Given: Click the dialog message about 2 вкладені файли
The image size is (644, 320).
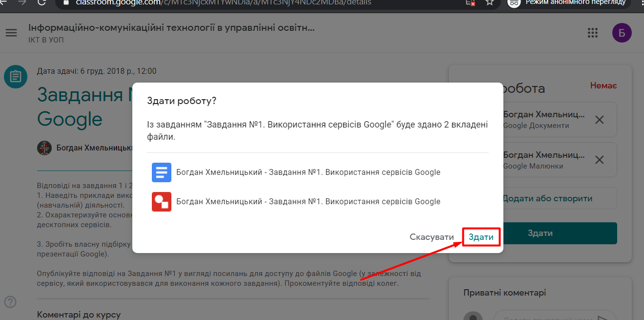Looking at the screenshot, I should [317, 130].
